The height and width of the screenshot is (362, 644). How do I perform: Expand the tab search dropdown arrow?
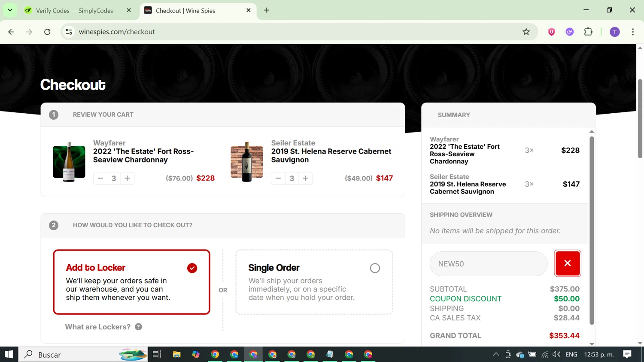[x=10, y=10]
